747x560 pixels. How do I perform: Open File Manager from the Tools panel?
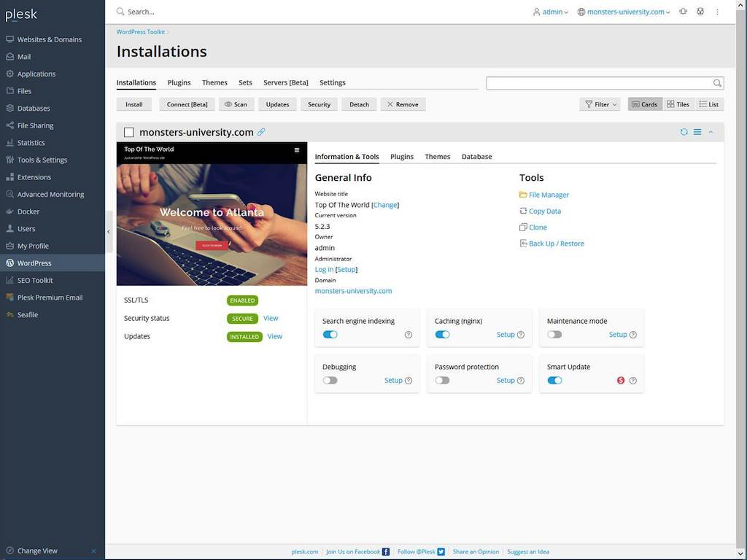548,195
